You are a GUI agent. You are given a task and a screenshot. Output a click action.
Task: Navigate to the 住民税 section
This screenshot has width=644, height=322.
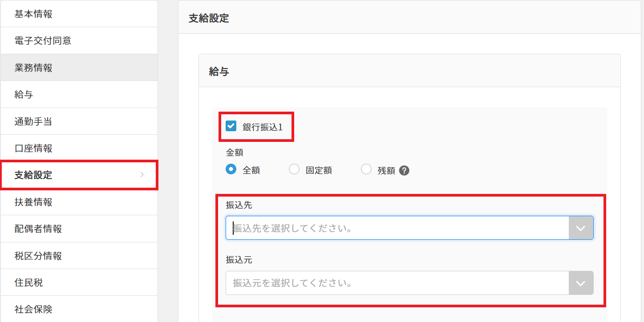click(x=78, y=282)
